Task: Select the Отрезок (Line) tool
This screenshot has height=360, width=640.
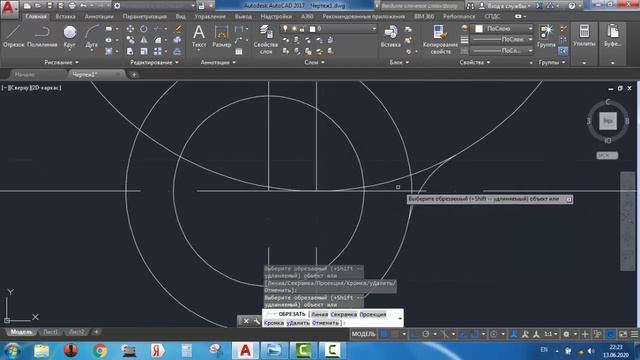Action: click(13, 36)
